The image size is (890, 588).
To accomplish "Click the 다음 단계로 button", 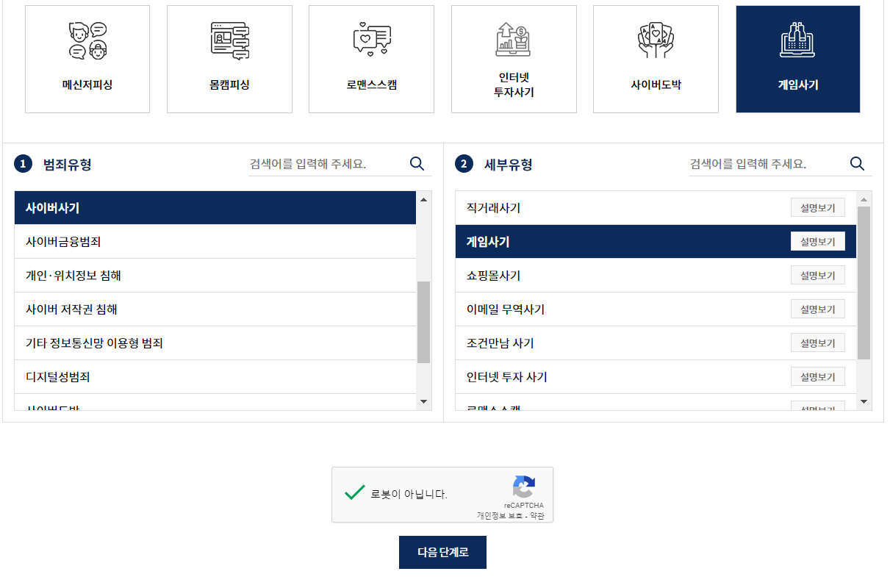I will point(442,552).
